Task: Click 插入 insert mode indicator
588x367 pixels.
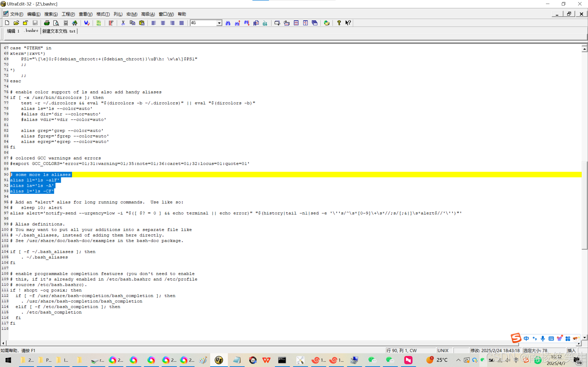Action: (571, 350)
